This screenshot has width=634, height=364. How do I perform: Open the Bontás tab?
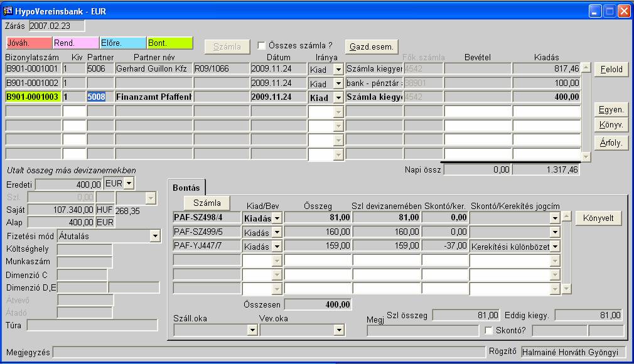[x=186, y=188]
